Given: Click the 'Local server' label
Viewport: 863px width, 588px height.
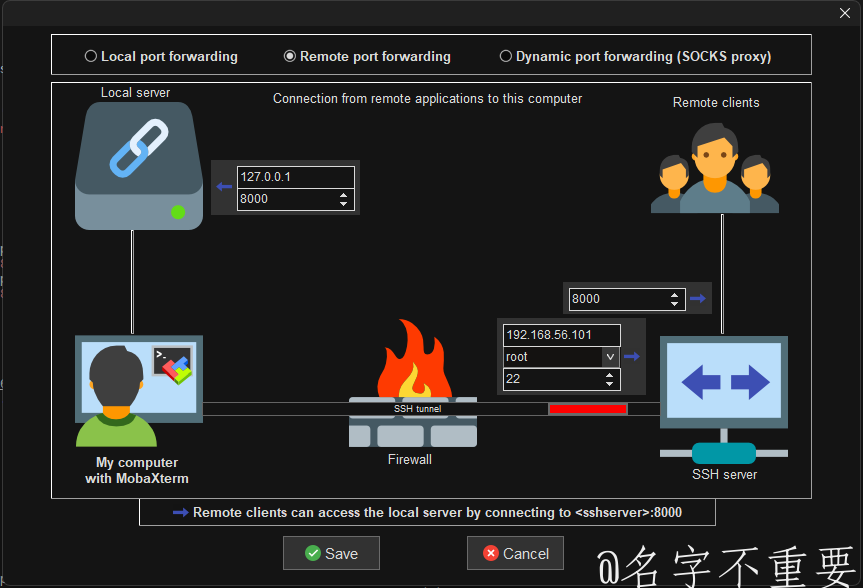Looking at the screenshot, I should [x=135, y=92].
